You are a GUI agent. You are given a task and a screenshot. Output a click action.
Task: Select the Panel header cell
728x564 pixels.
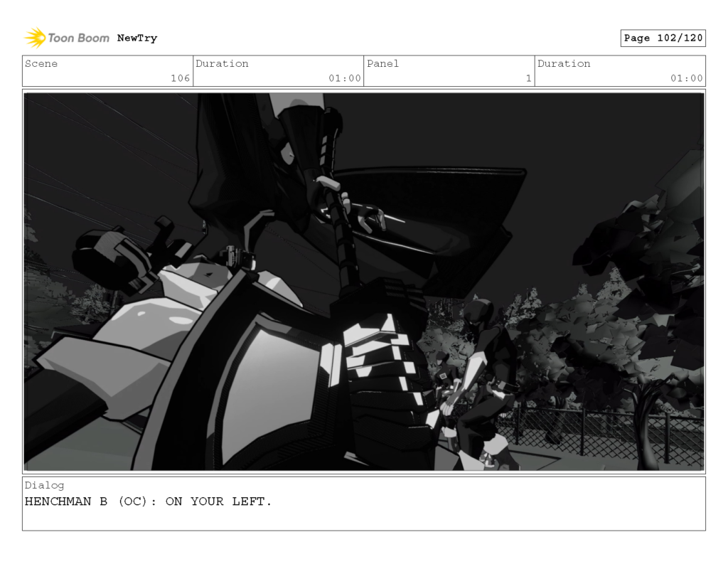383,64
